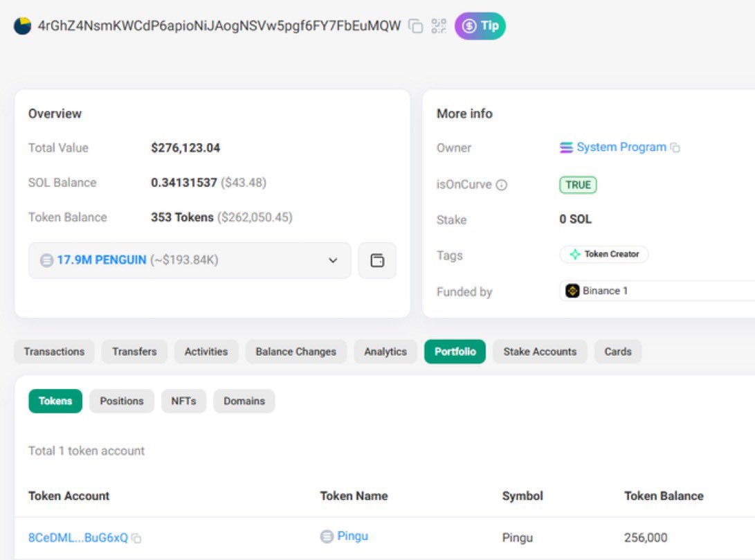Expand the 17.9M PENGUIN token dropdown

190,260
